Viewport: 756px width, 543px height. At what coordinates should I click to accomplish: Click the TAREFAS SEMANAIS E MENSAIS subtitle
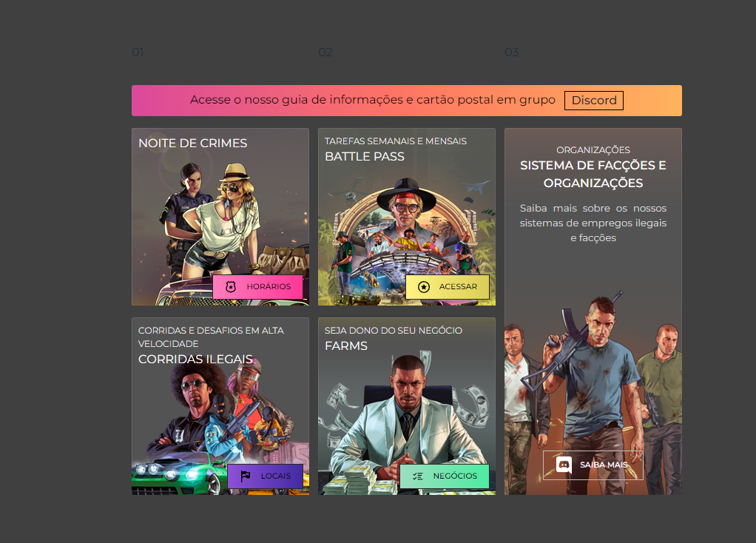[395, 141]
